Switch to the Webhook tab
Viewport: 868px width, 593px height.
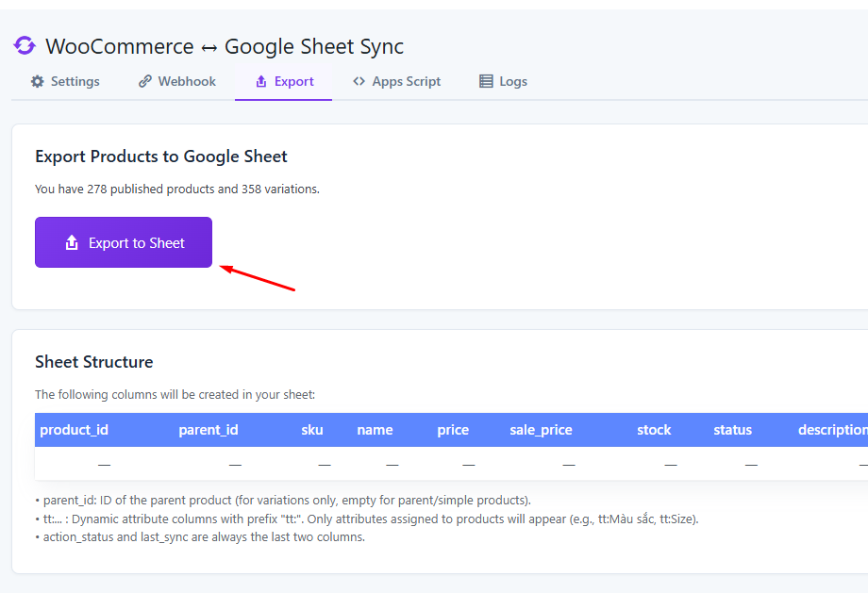click(x=177, y=82)
